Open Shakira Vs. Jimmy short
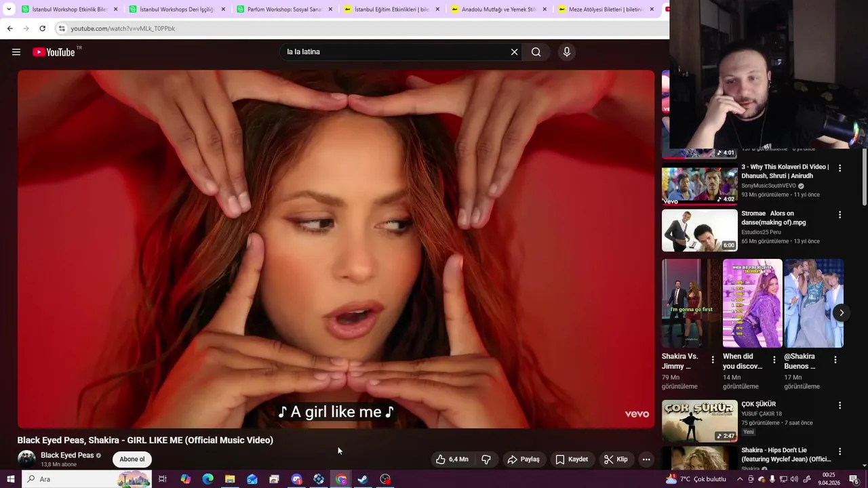Image resolution: width=868 pixels, height=488 pixels. 692,303
